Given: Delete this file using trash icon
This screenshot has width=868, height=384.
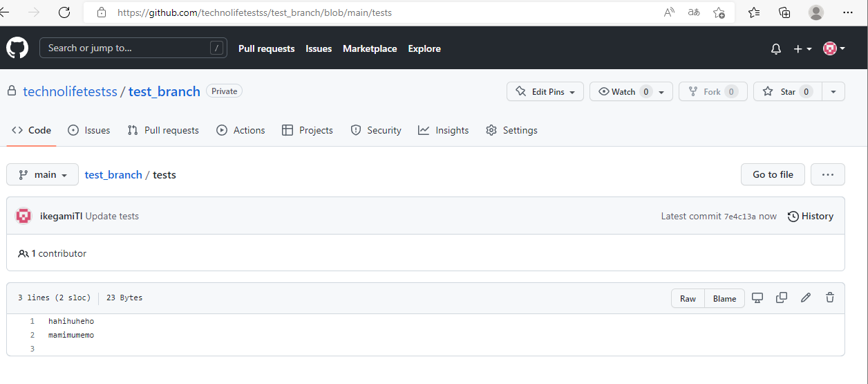Looking at the screenshot, I should [x=830, y=298].
